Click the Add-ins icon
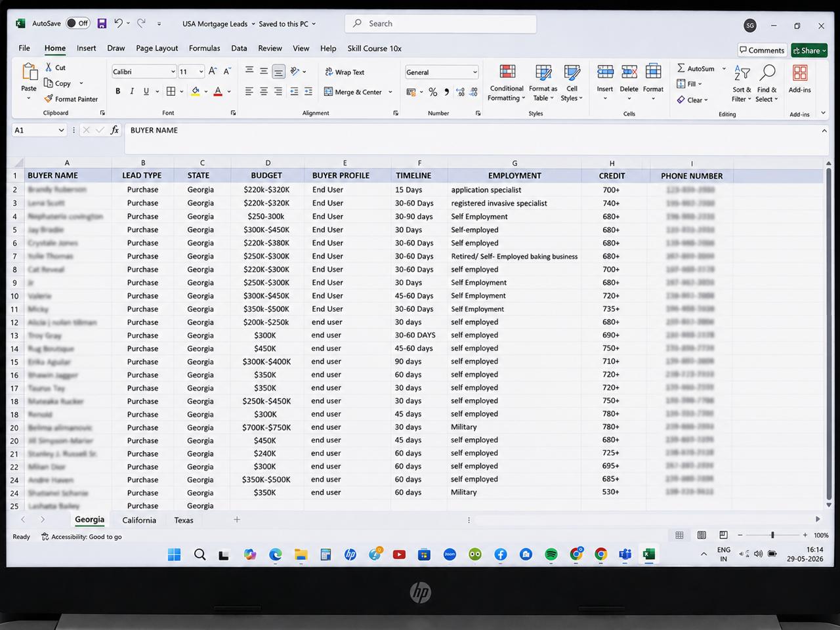 tap(800, 72)
